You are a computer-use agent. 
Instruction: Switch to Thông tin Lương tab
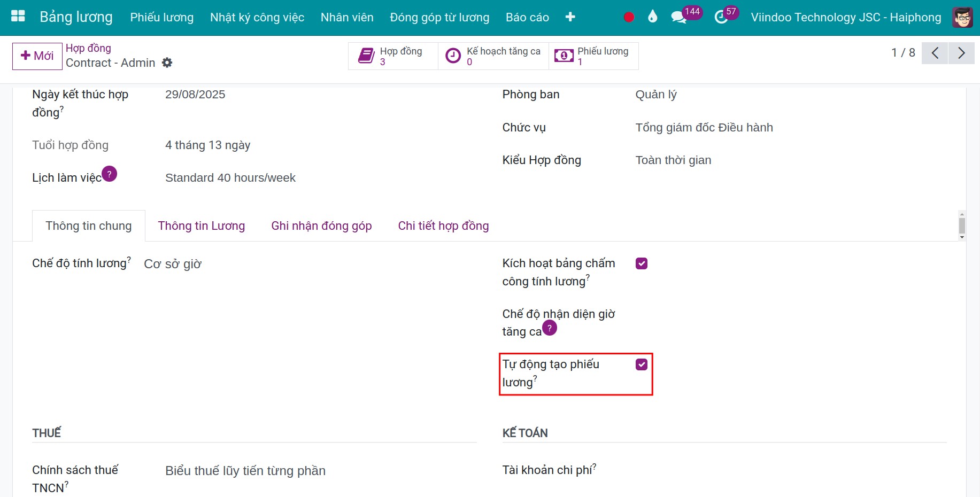pos(202,226)
